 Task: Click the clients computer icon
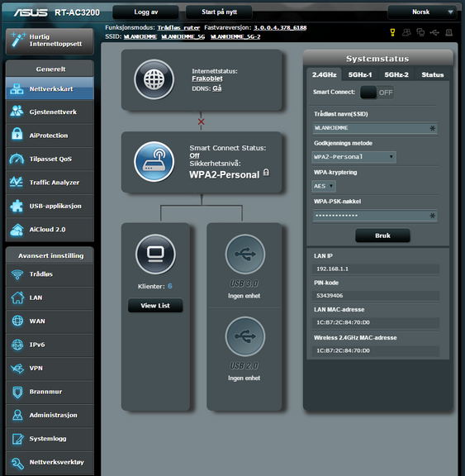(x=155, y=254)
